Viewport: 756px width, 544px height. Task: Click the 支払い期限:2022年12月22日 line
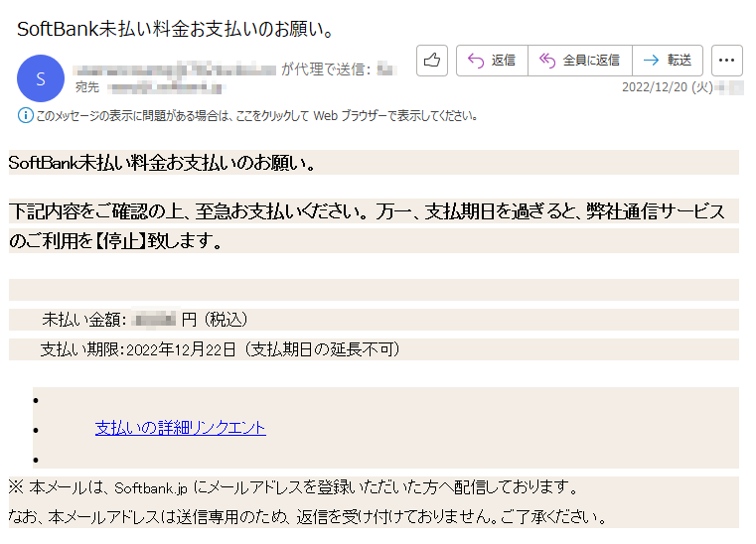tap(221, 349)
